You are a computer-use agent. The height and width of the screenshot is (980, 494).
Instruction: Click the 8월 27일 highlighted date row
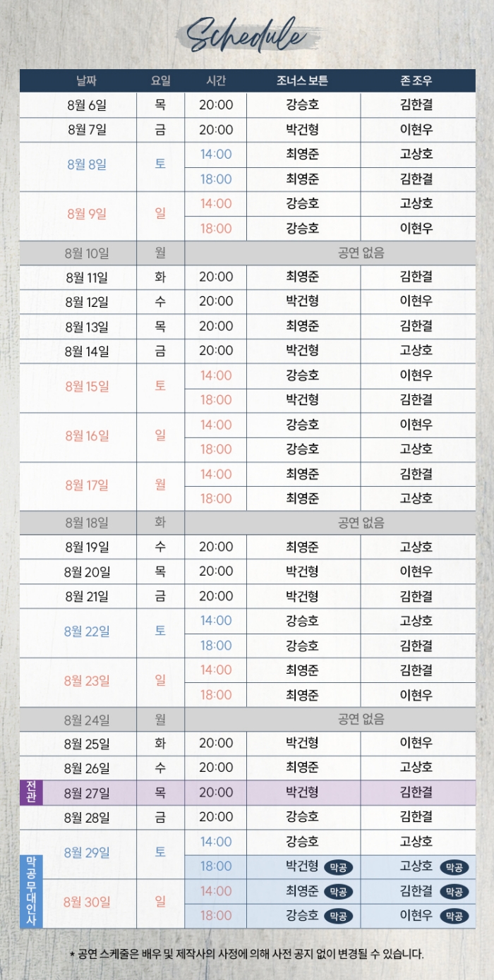pos(248,792)
